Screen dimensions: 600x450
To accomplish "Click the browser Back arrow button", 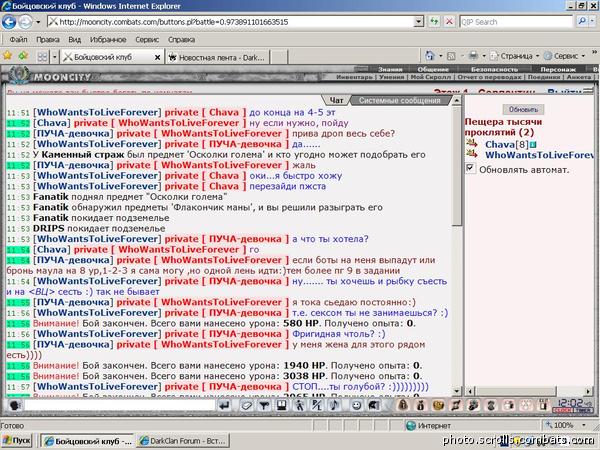I will coord(9,22).
